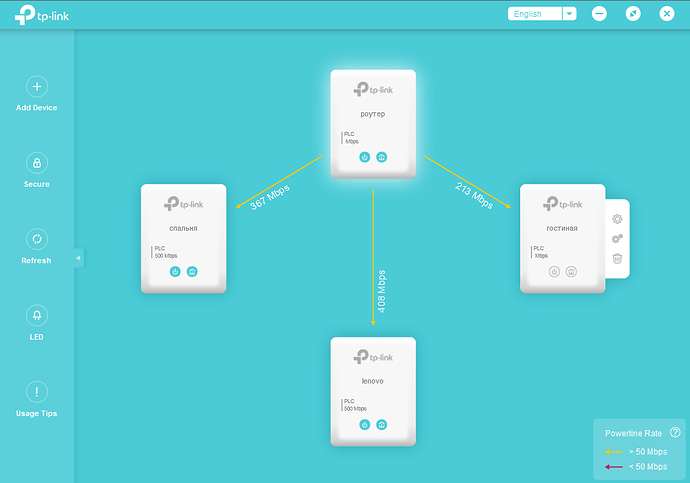Select the роутер adapter card
Image resolution: width=690 pixels, height=483 pixels.
pos(373,124)
